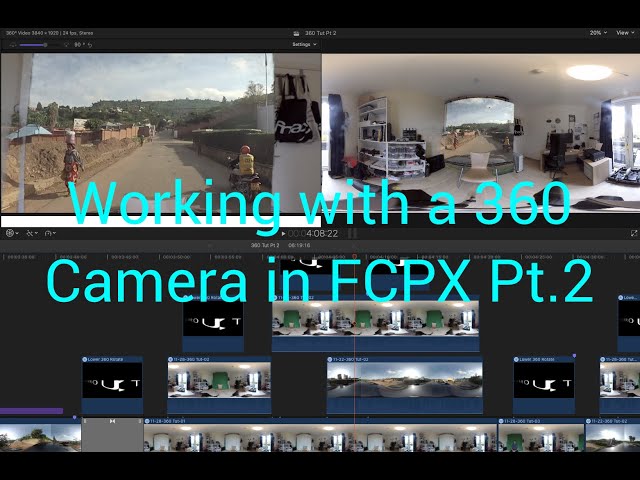
Task: Click the red playhead marker on ruler
Action: [355, 257]
